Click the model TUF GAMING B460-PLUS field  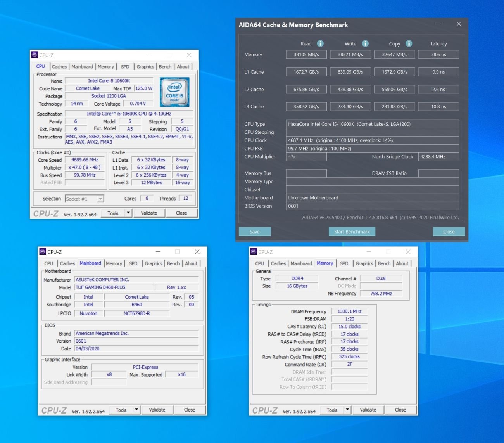pos(114,287)
